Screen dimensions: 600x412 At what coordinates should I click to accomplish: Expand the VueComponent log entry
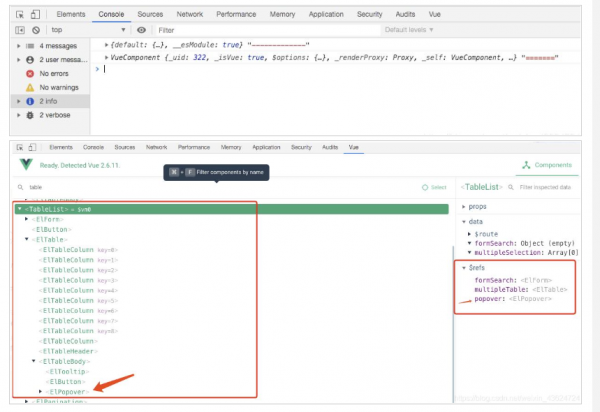[108, 59]
